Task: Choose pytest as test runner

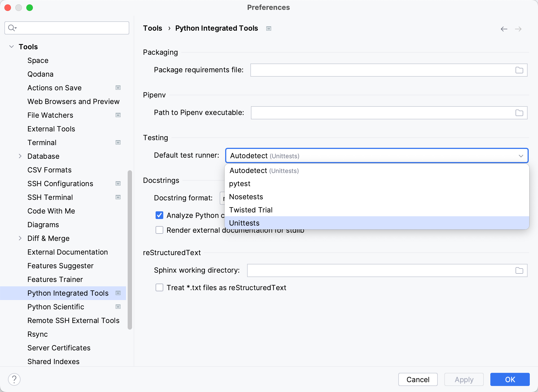Action: point(377,184)
